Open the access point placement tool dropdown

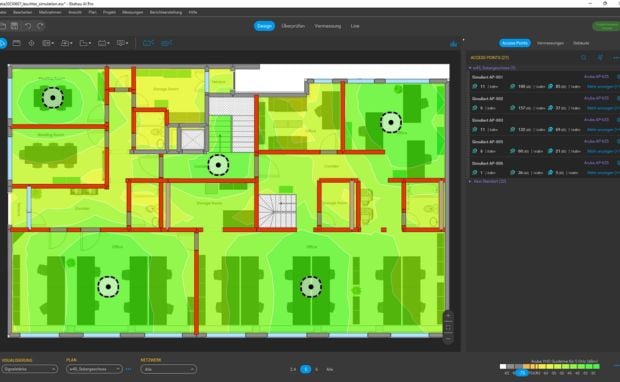coord(66,43)
